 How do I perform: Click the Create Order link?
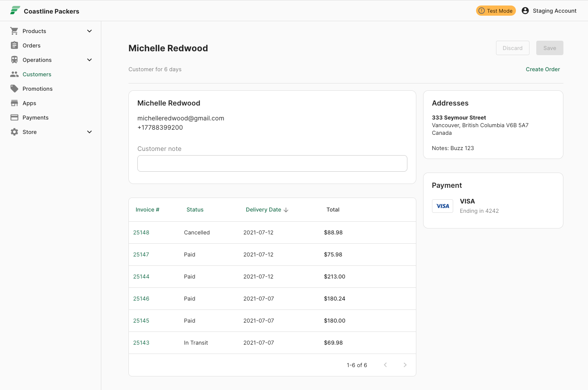tap(543, 69)
